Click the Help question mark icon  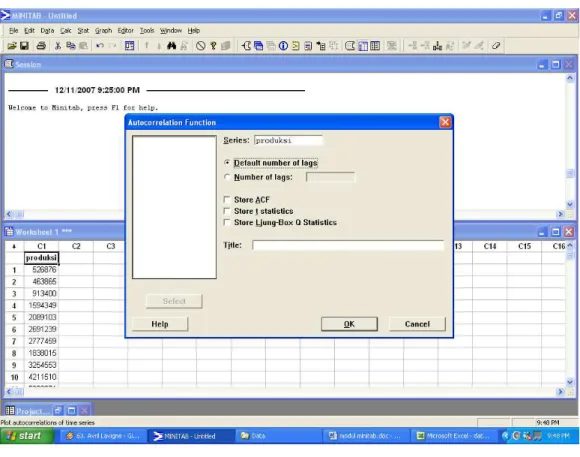[x=213, y=46]
